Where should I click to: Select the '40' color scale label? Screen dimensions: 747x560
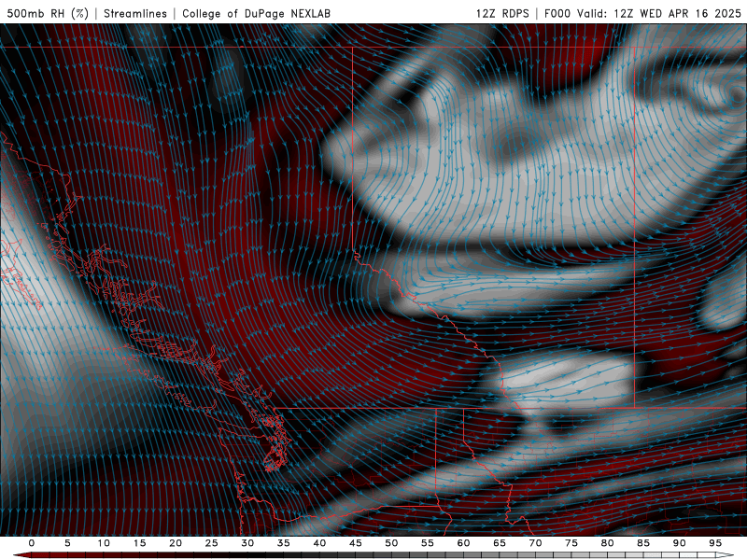[319, 543]
